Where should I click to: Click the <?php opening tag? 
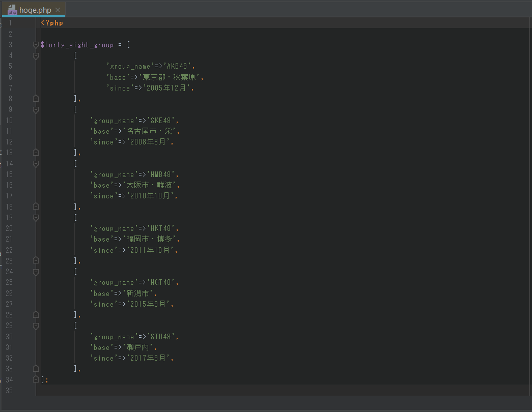(52, 23)
